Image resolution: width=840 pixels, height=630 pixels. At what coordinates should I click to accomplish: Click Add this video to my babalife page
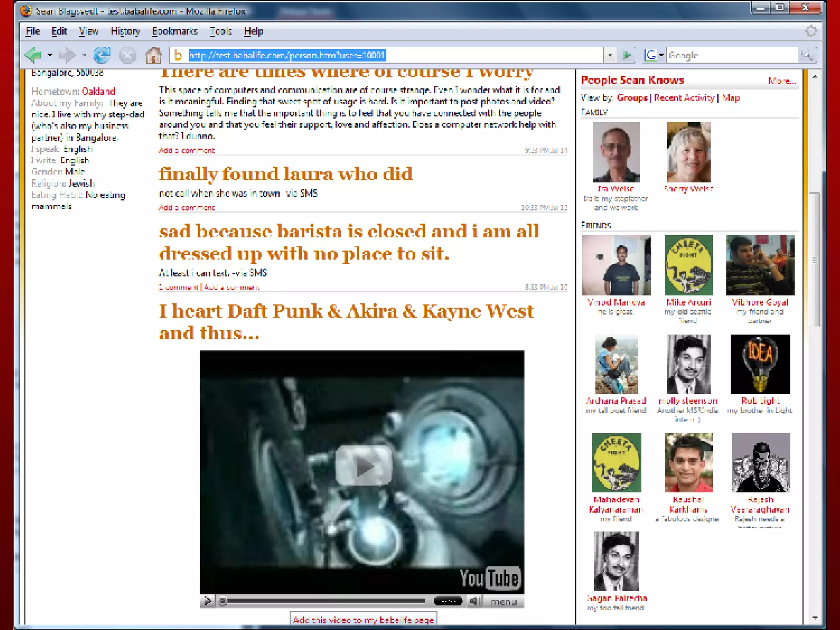363,620
